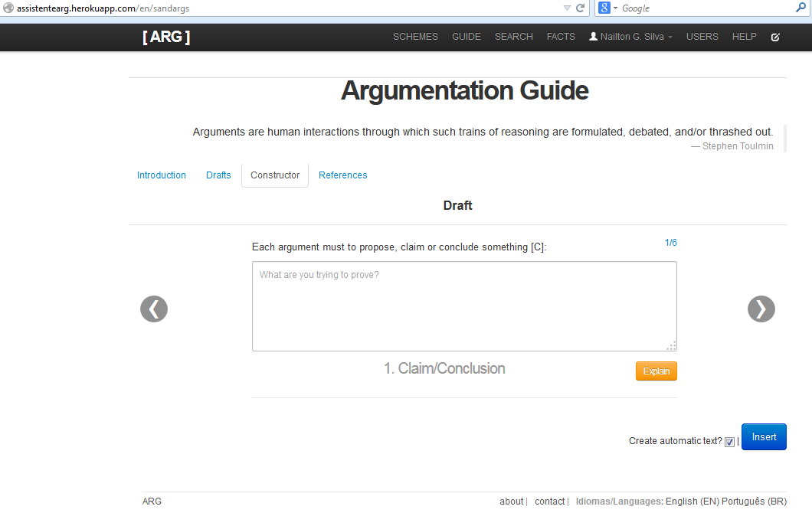This screenshot has height=513, width=812.
Task: Click the Google search engine icon
Action: pyautogui.click(x=604, y=8)
